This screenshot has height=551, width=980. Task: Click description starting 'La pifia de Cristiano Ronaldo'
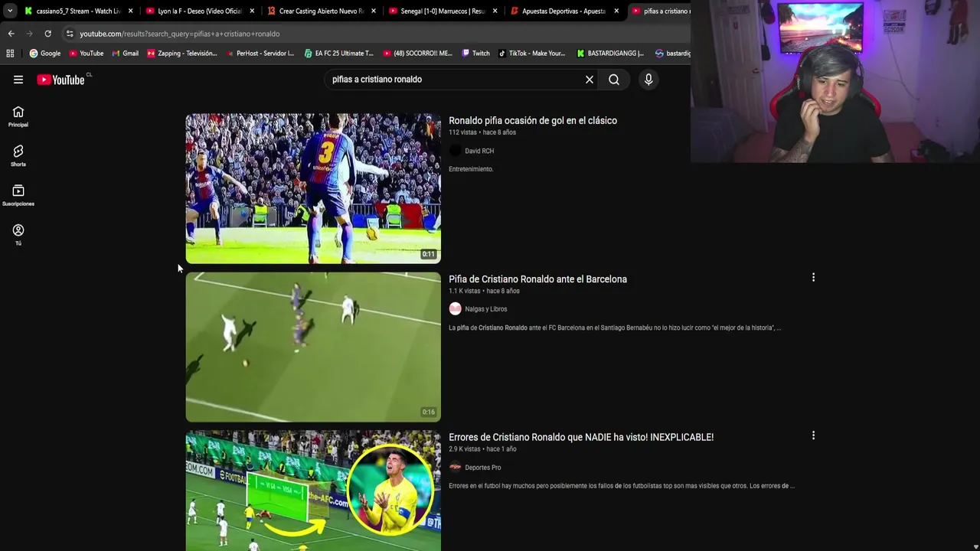(615, 328)
